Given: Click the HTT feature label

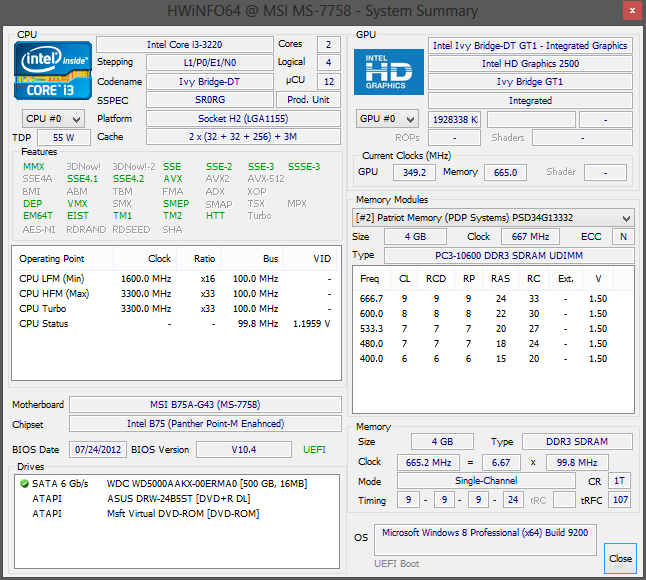Looking at the screenshot, I should 215,216.
